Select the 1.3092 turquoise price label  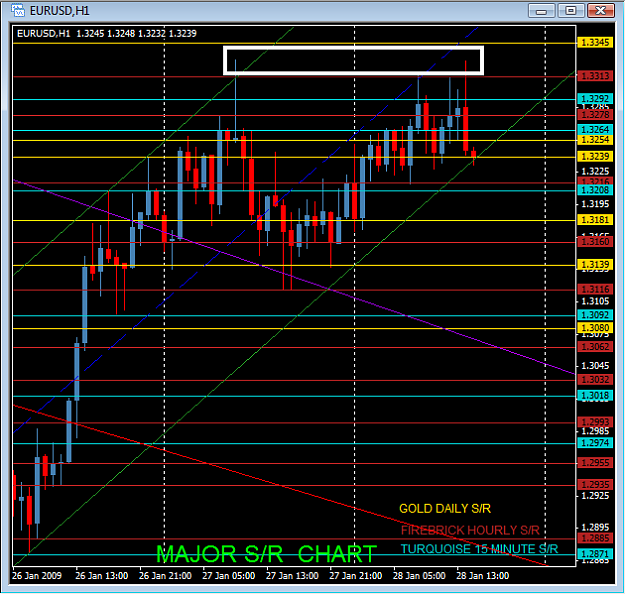[x=595, y=315]
